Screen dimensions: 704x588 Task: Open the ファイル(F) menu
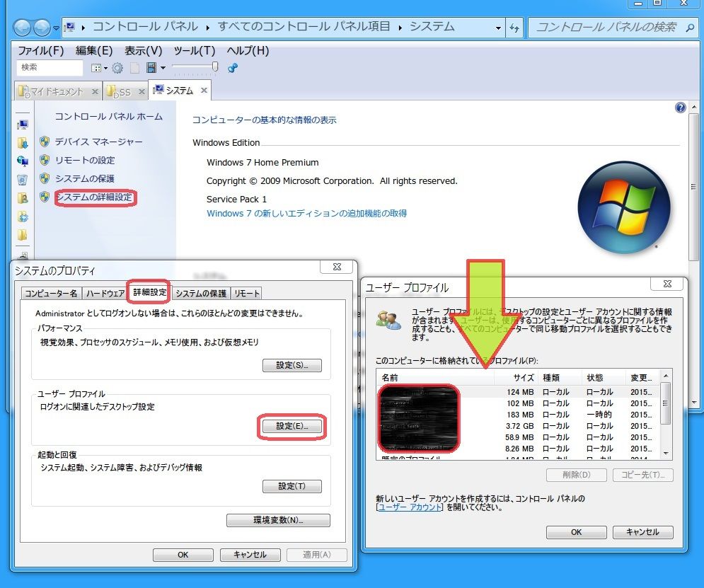pos(40,50)
